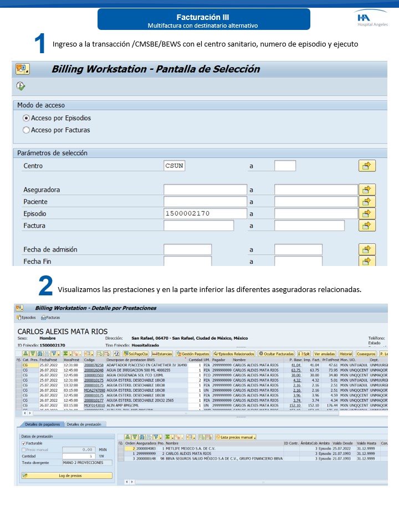Open multiple selection for Factura
The width and height of the screenshot is (399, 532).
point(367,226)
